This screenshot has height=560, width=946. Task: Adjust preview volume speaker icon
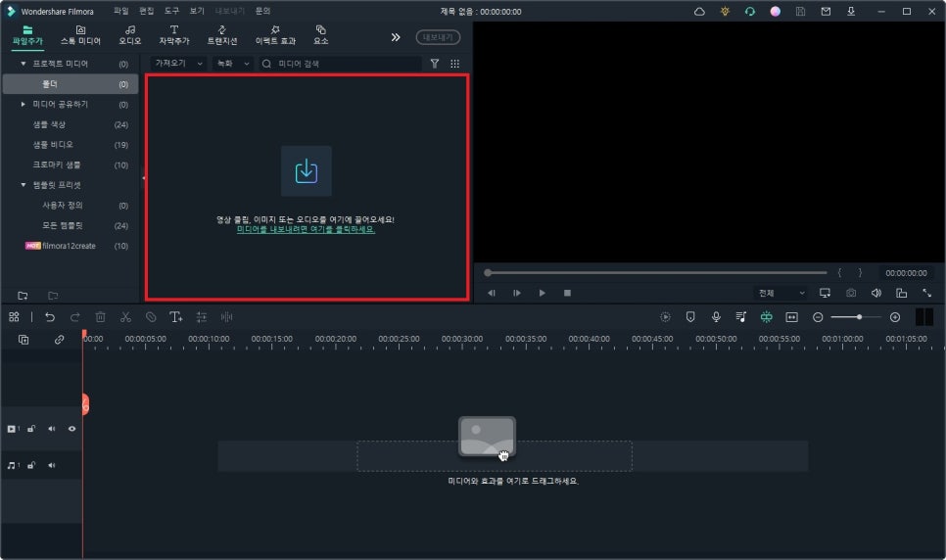[876, 293]
